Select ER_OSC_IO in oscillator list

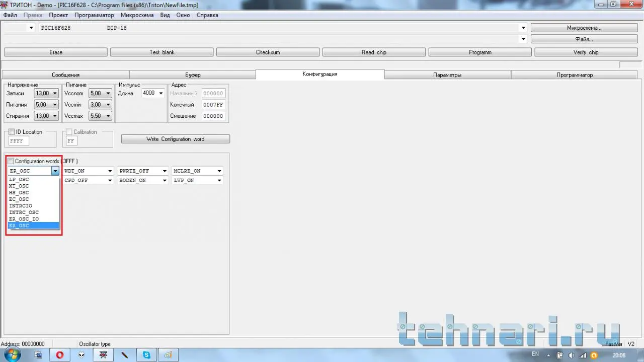pyautogui.click(x=34, y=219)
